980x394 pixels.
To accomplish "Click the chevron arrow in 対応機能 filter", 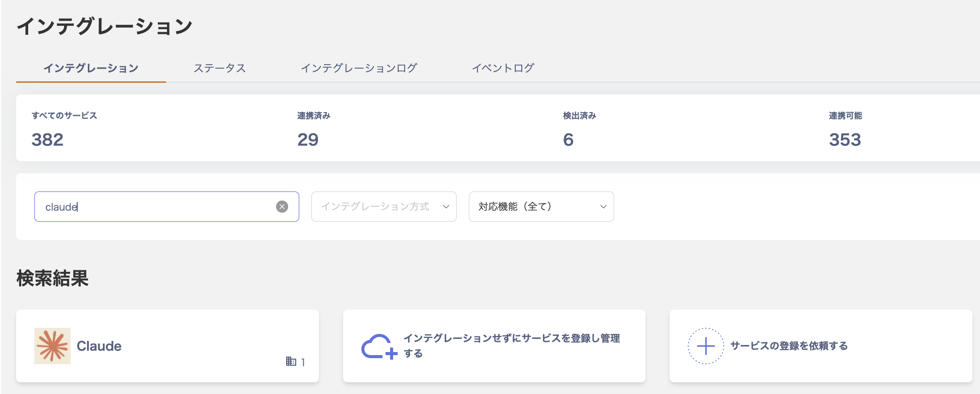I will click(x=603, y=207).
